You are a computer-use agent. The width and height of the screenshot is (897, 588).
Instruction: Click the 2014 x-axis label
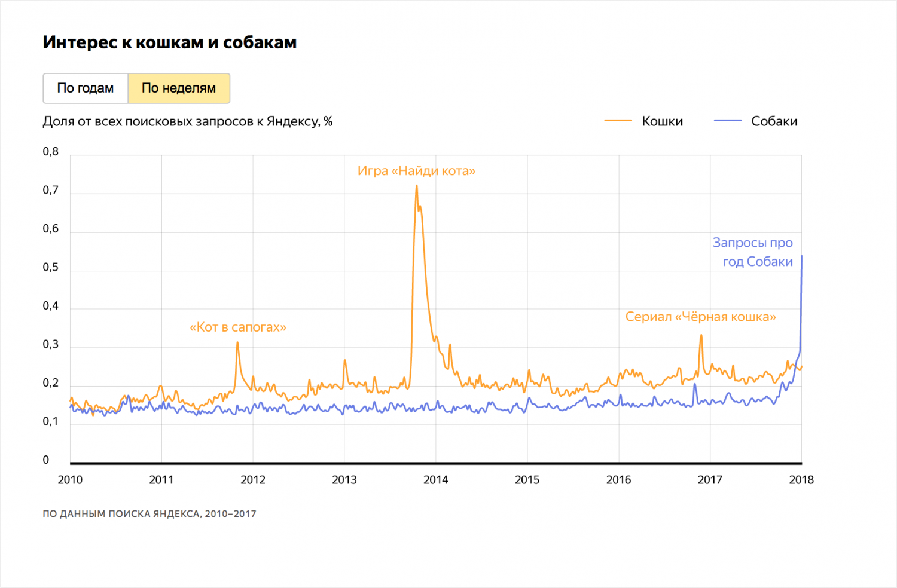click(436, 480)
